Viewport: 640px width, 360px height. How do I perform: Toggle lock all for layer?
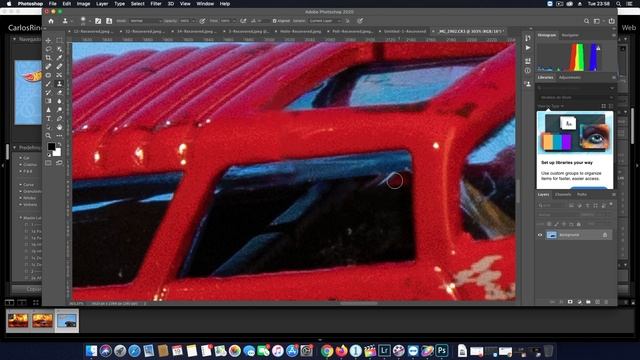[578, 224]
